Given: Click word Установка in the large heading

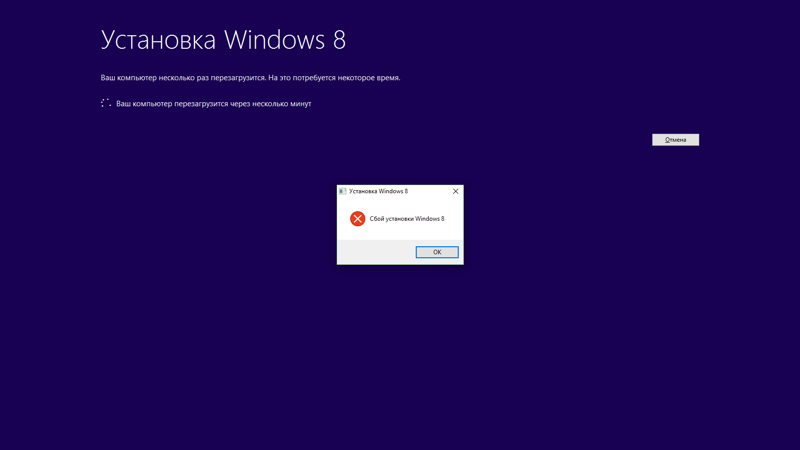Looking at the screenshot, I should click(x=158, y=40).
